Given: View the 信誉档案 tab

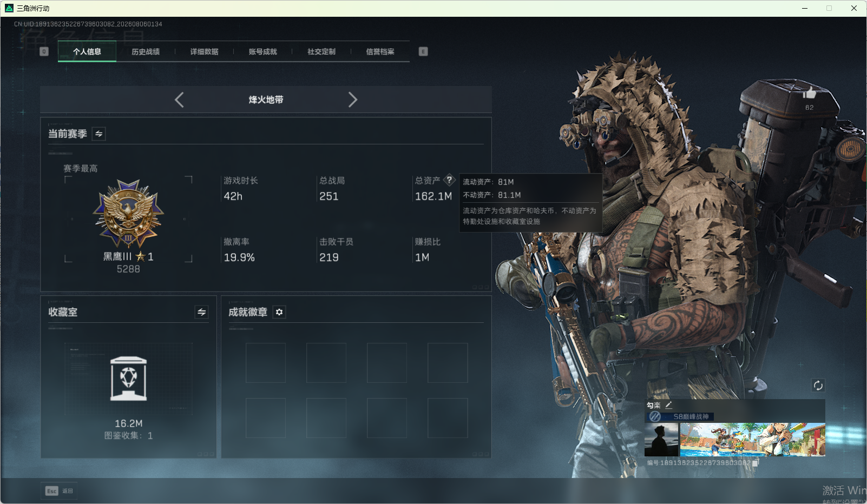Looking at the screenshot, I should click(380, 52).
